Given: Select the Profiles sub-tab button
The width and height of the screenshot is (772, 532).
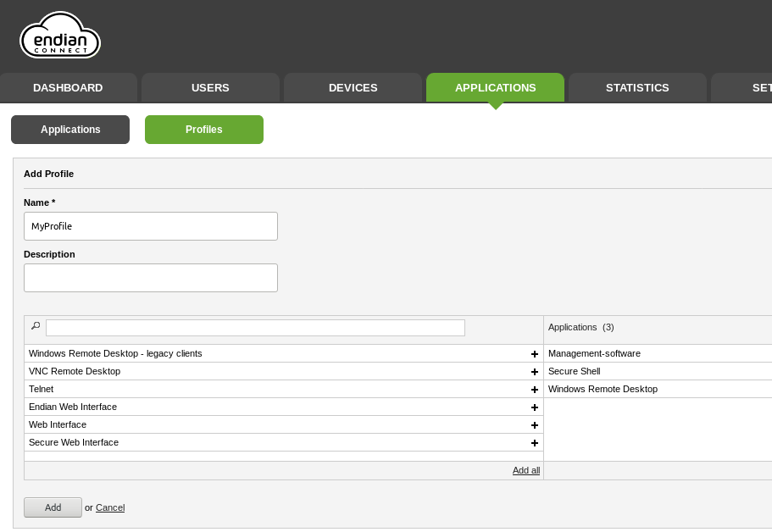Looking at the screenshot, I should [204, 130].
